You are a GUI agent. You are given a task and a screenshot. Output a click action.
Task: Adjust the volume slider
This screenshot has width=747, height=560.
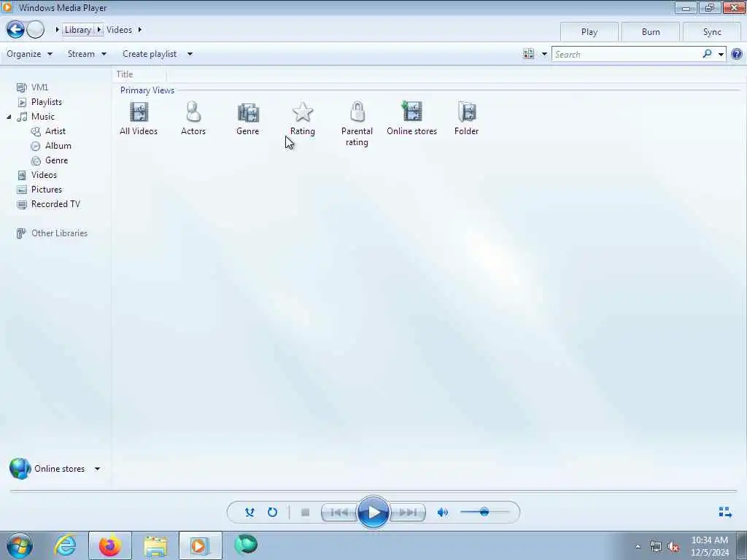(484, 512)
